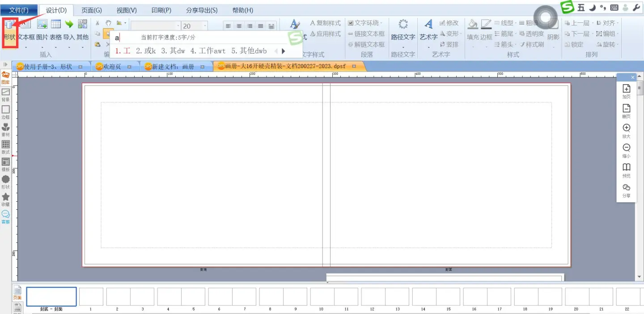Open the 素材 materials sidebar panel
Screen dimensions: 644x314
tap(6, 130)
